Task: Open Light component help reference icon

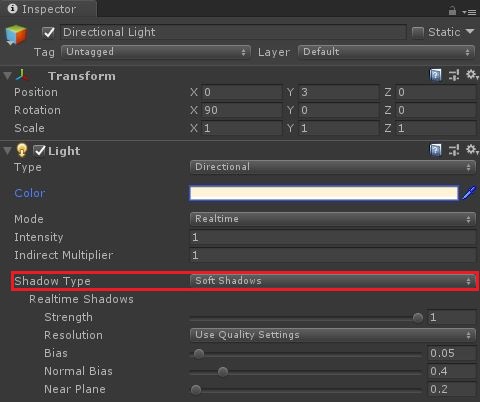Action: (435, 150)
